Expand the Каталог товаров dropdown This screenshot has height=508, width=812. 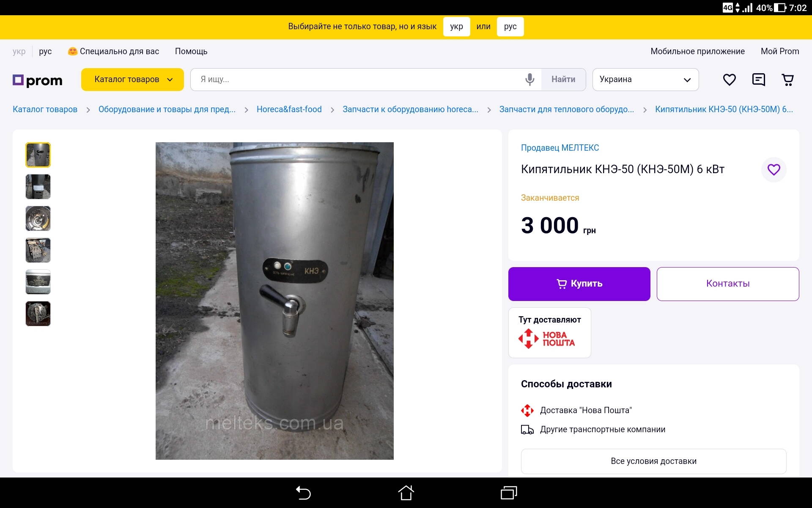(x=132, y=80)
